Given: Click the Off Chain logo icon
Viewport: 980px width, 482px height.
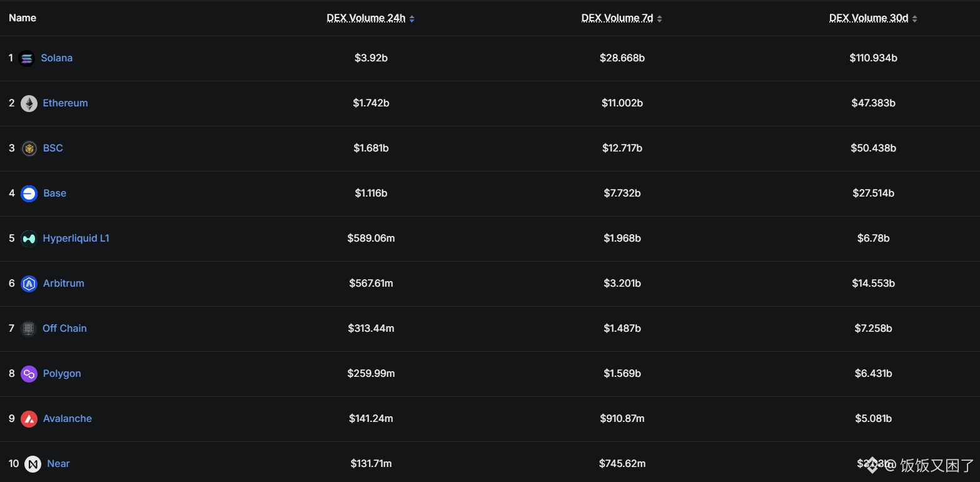Looking at the screenshot, I should click(x=28, y=329).
